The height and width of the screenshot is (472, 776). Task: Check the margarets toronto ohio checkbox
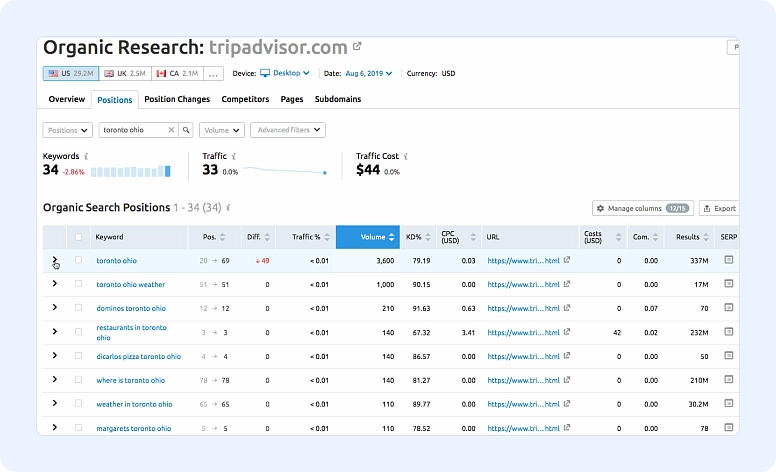[x=78, y=427]
